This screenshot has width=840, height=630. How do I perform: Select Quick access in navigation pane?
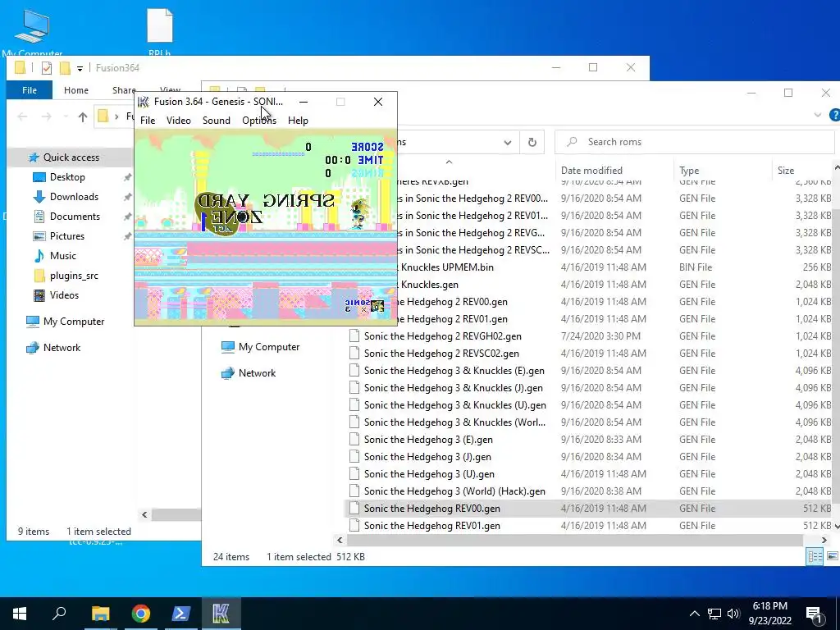click(x=71, y=157)
